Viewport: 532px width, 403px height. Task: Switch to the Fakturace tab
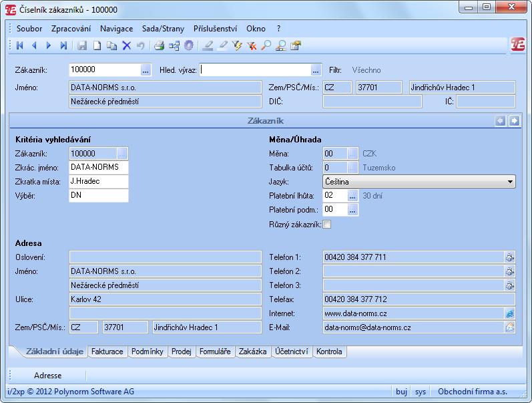click(107, 352)
